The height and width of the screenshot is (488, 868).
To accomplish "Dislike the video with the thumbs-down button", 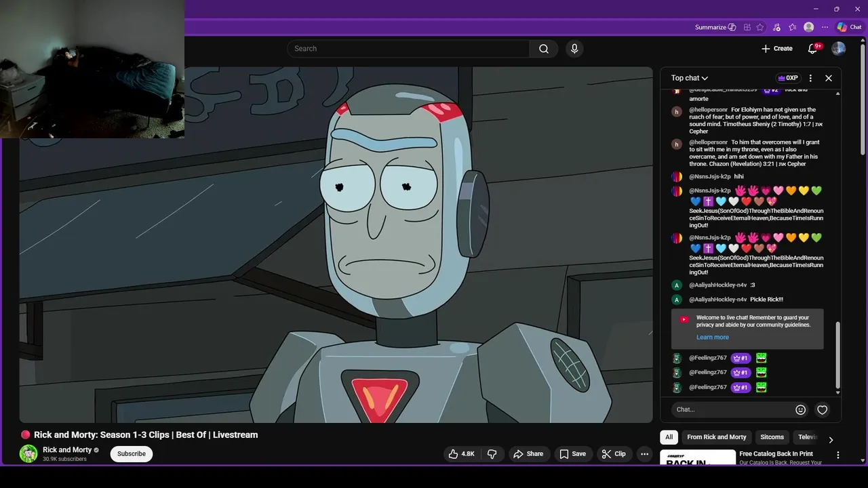I will click(x=492, y=454).
